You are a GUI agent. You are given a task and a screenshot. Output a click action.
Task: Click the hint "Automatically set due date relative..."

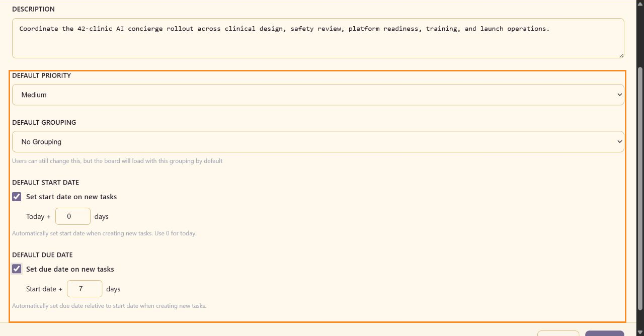(x=109, y=306)
